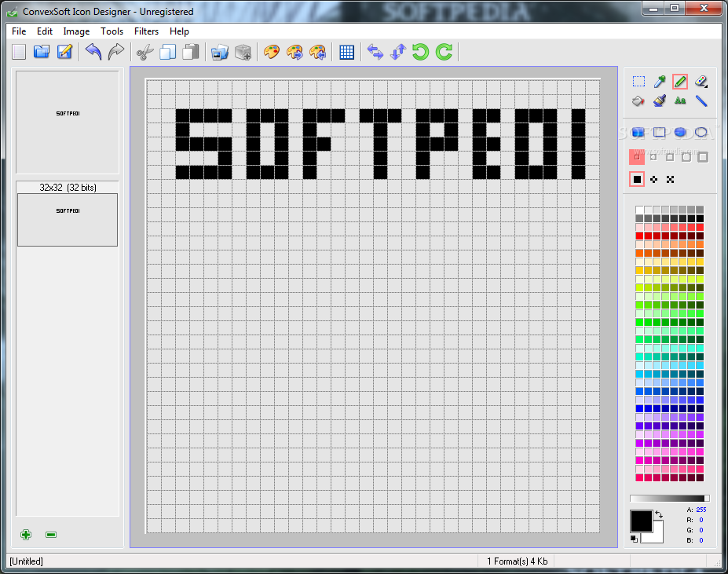Image resolution: width=728 pixels, height=574 pixels.
Task: Click the black foreground color box
Action: coord(641,521)
